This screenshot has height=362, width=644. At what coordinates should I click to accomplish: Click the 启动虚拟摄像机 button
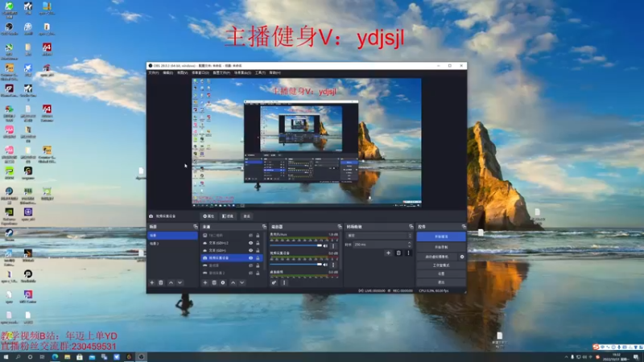[x=437, y=257]
